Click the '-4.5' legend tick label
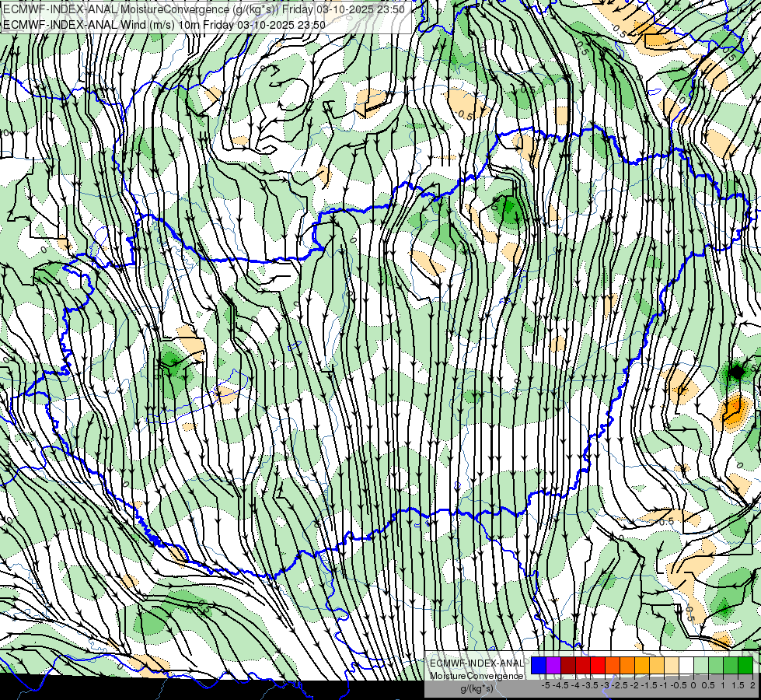This screenshot has width=761, height=700. (560, 685)
